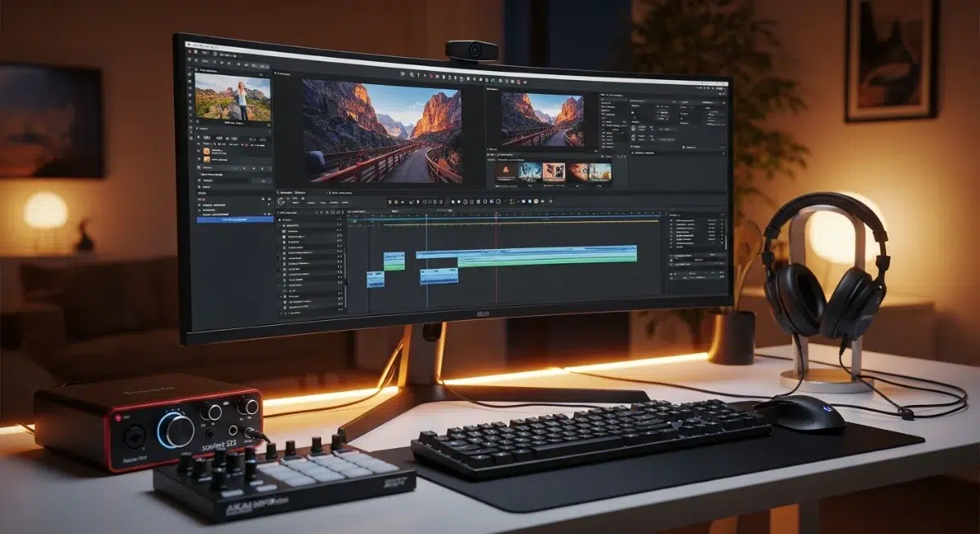Click the smaller mountain preview viewer on right

pyautogui.click(x=542, y=119)
